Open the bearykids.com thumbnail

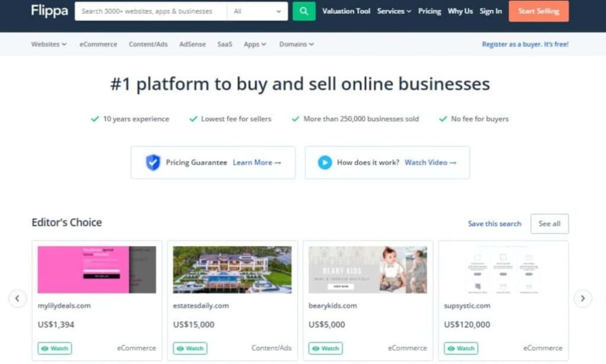(x=368, y=270)
